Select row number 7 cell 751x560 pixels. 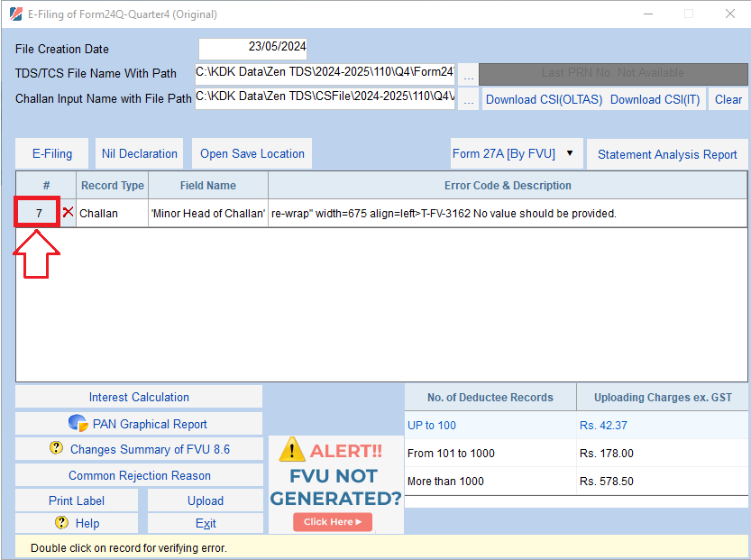[37, 212]
